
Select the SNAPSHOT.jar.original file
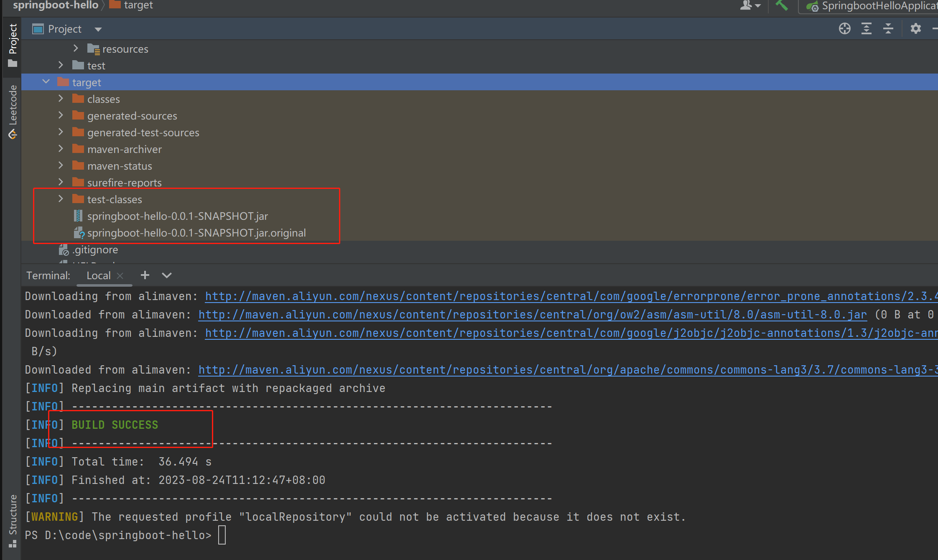[x=196, y=233]
